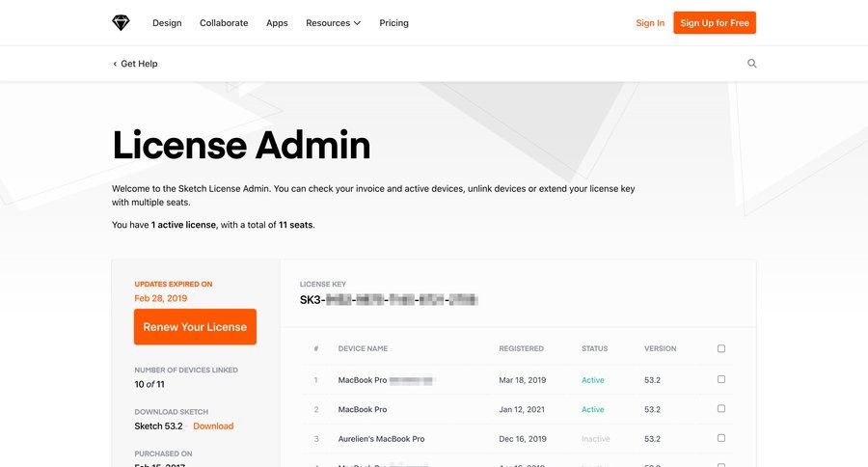Click the Active status of row 2
This screenshot has width=868, height=467.
coord(593,409)
